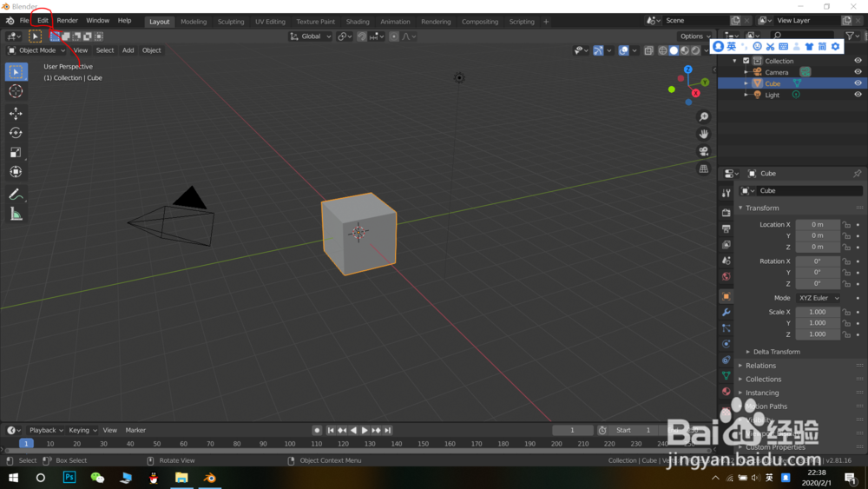Open the Material properties tab

(x=727, y=392)
